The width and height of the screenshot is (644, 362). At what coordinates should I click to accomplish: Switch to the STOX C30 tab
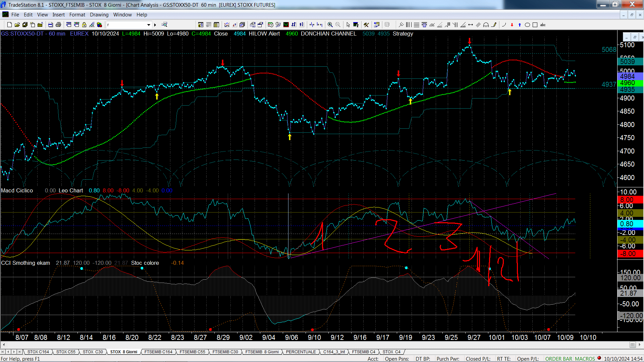(x=93, y=352)
